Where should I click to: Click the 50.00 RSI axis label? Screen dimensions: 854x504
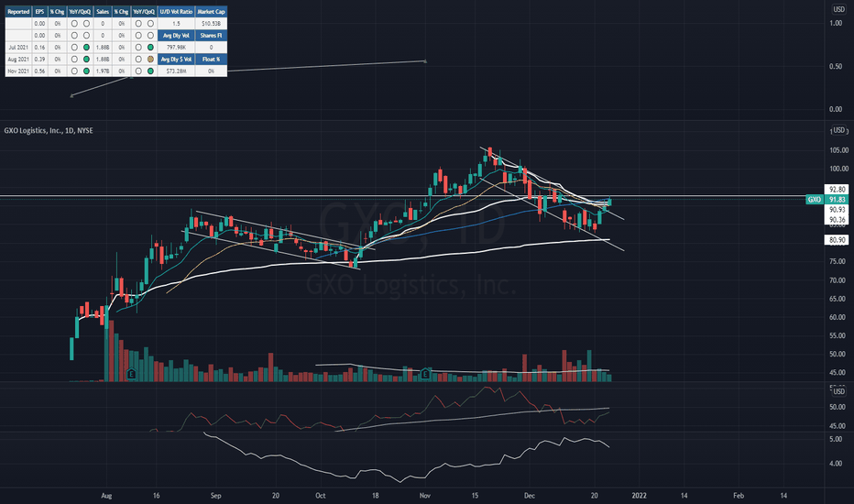pyautogui.click(x=838, y=407)
